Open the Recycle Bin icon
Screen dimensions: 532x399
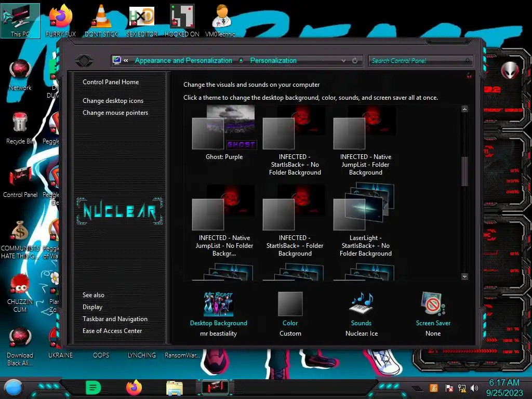20,128
